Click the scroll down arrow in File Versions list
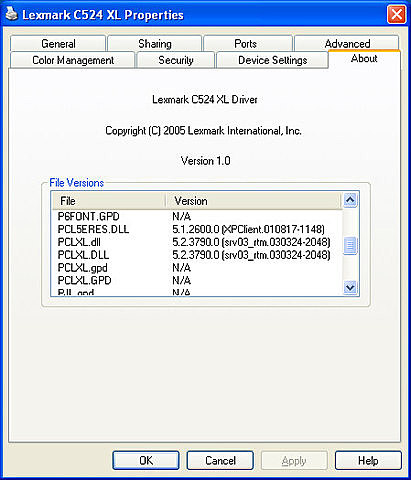 [350, 287]
